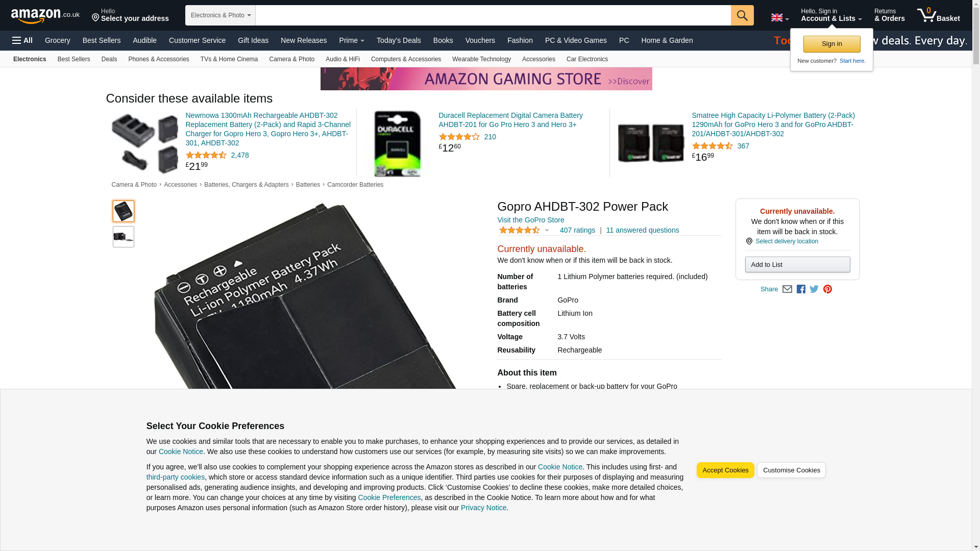The width and height of the screenshot is (980, 551).
Task: Open the All hamburger menu
Action: click(22, 40)
